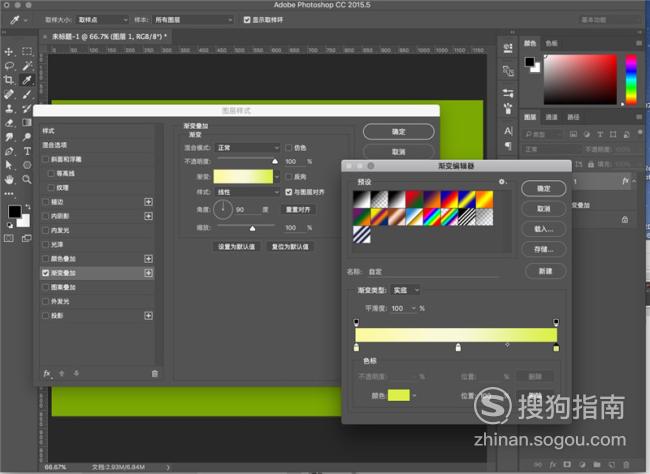
Task: Open the 渐变类型 实底 dropdown
Action: point(405,290)
